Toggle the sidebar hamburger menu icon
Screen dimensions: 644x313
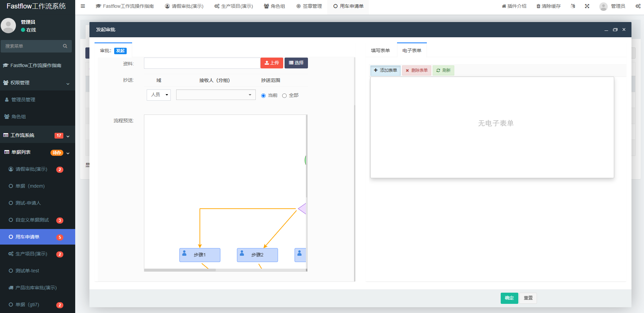click(83, 6)
